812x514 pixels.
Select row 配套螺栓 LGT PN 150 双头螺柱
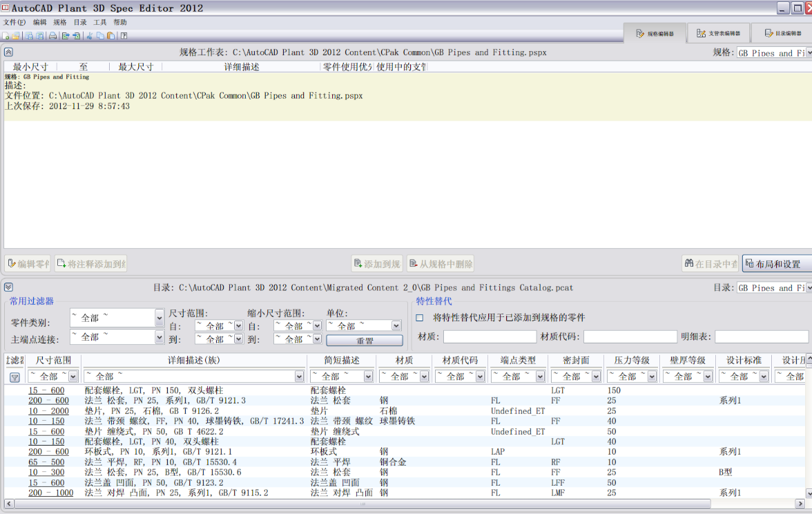404,390
